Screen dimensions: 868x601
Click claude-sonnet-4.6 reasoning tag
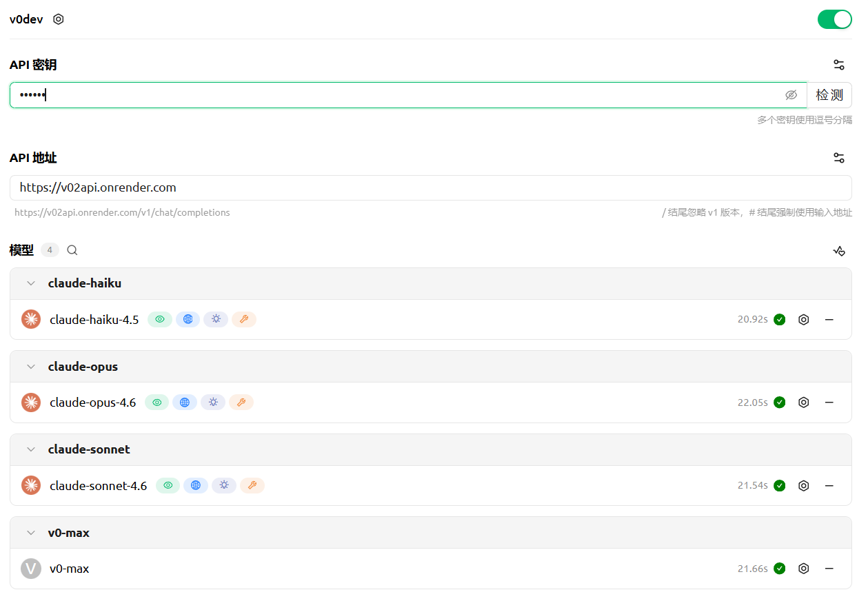pos(224,485)
